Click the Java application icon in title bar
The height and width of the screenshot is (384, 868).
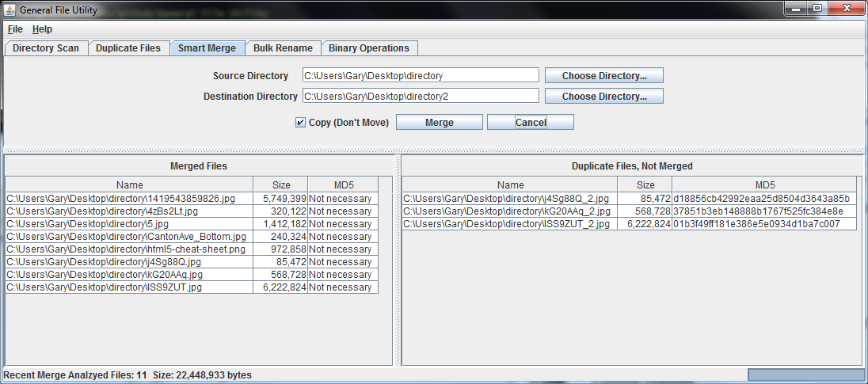point(10,10)
